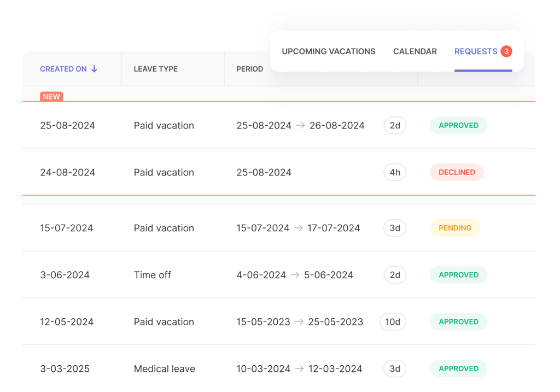This screenshot has height=392, width=560.
Task: Click single-day period 25-08-2024 of declined request
Action: coord(264,172)
